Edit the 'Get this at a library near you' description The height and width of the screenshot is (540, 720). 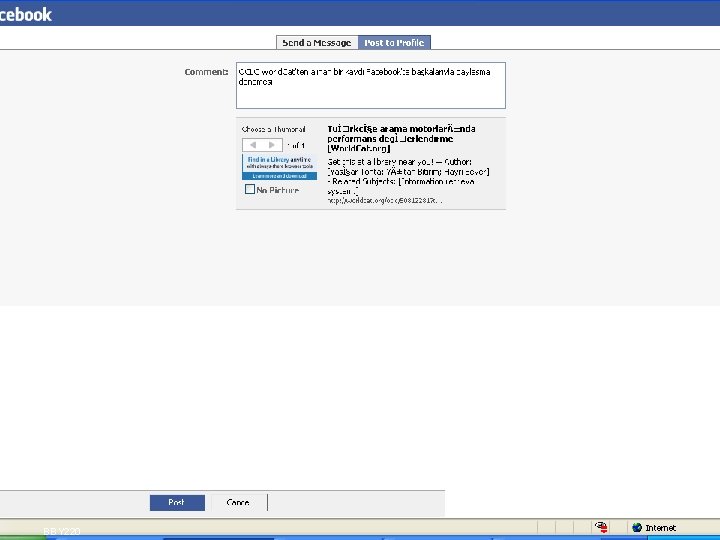pos(408,176)
